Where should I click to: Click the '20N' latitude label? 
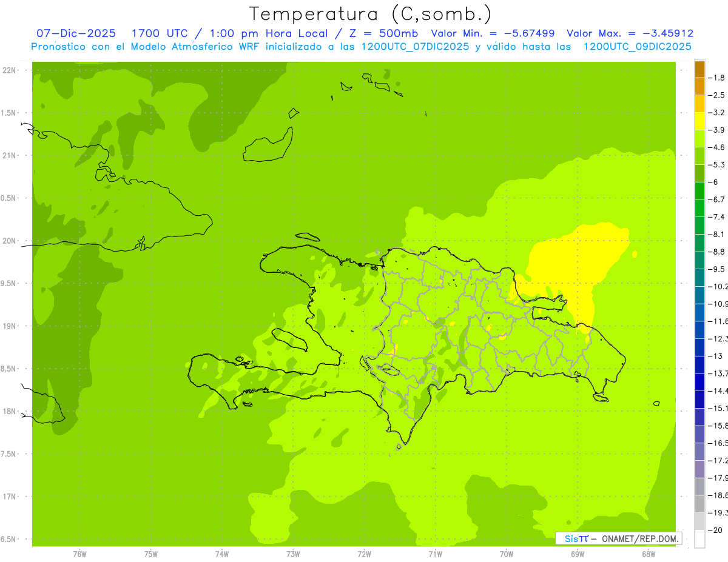click(10, 241)
